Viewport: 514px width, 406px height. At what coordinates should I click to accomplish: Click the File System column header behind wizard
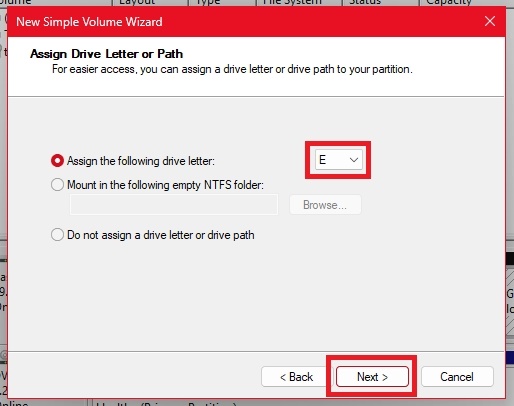click(x=299, y=2)
